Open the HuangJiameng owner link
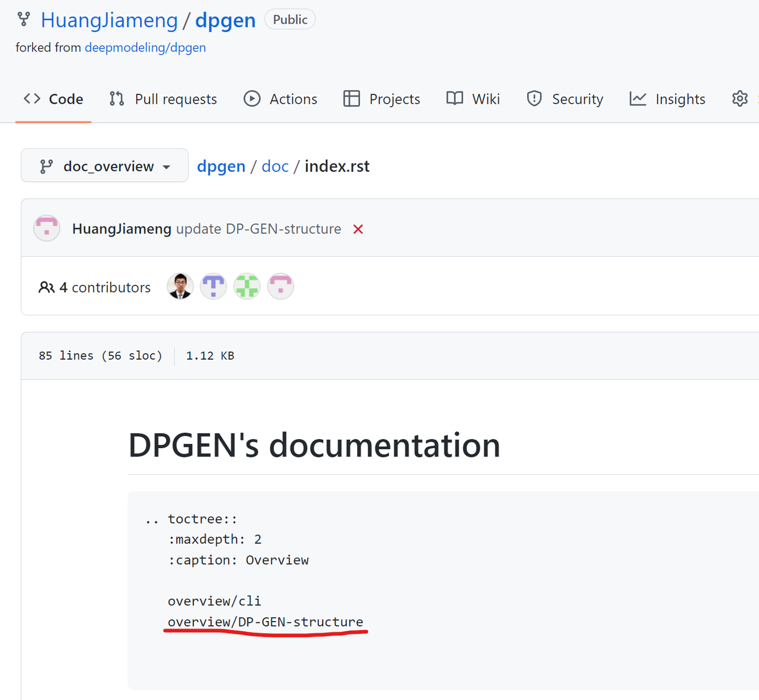This screenshot has width=759, height=700. click(109, 20)
